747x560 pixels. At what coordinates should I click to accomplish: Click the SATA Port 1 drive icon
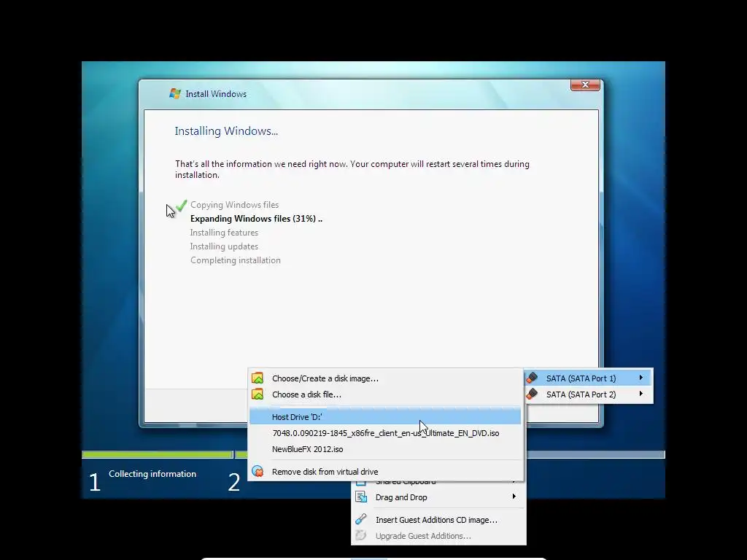point(532,378)
